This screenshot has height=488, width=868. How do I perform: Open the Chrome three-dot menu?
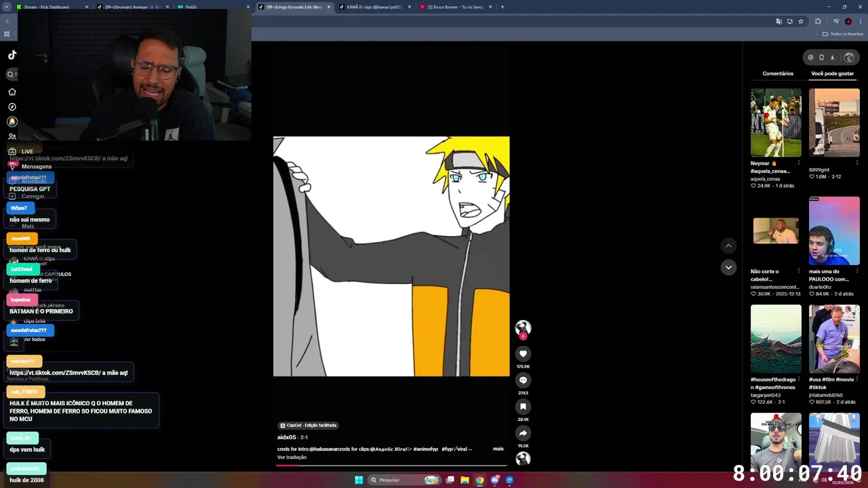pyautogui.click(x=860, y=21)
